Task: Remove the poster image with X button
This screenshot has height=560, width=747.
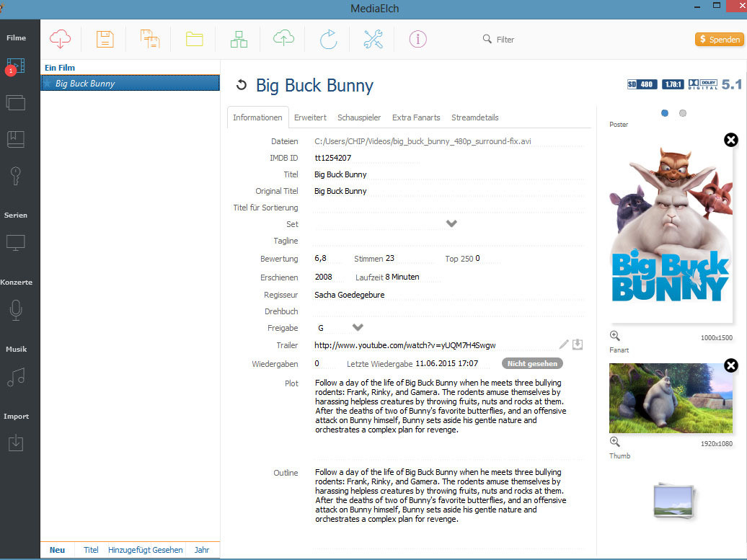Action: point(731,140)
